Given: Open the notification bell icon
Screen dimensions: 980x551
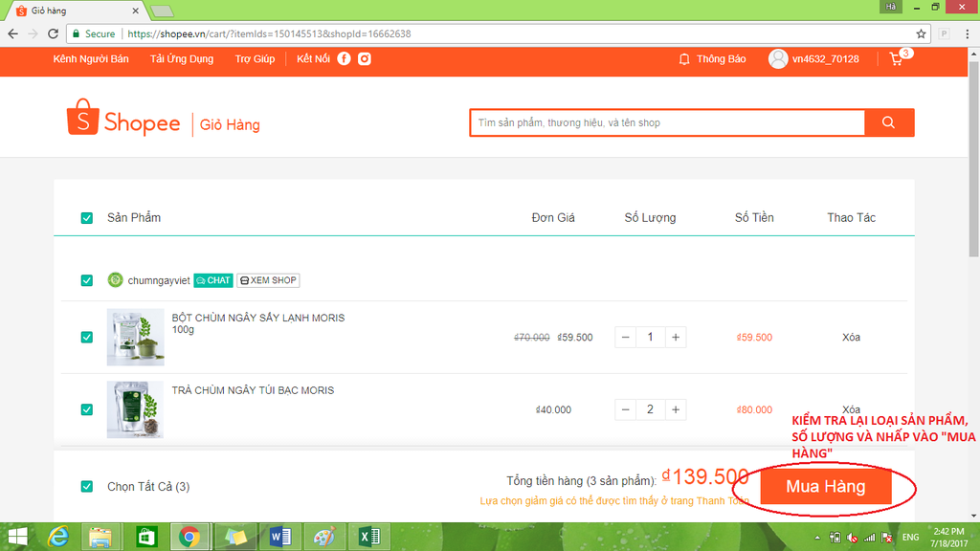Looking at the screenshot, I should 684,59.
